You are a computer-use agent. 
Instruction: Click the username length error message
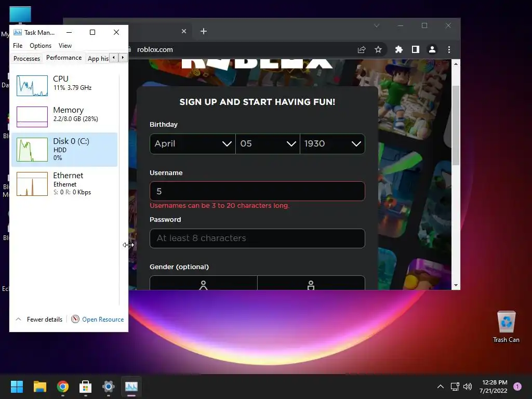pos(220,206)
